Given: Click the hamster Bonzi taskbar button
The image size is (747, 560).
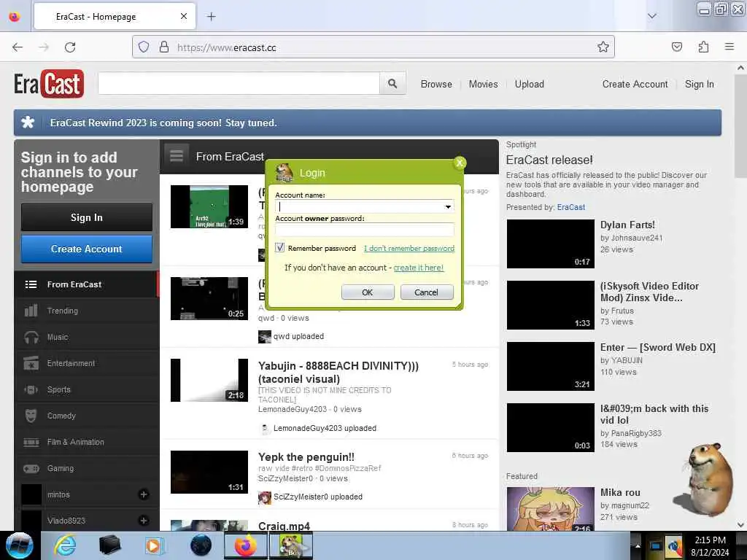Looking at the screenshot, I should (x=290, y=545).
